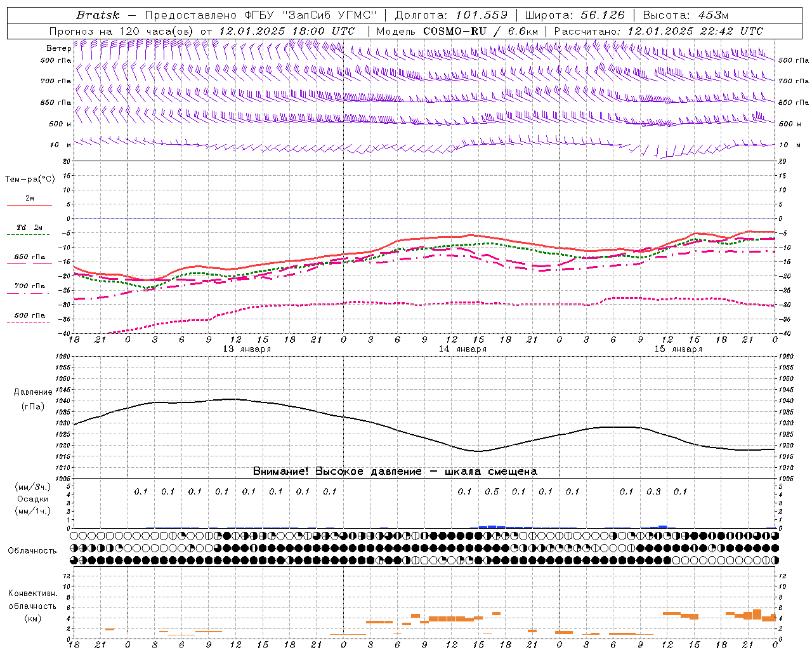Select the 13 января date label
The image size is (812, 650).
click(247, 349)
